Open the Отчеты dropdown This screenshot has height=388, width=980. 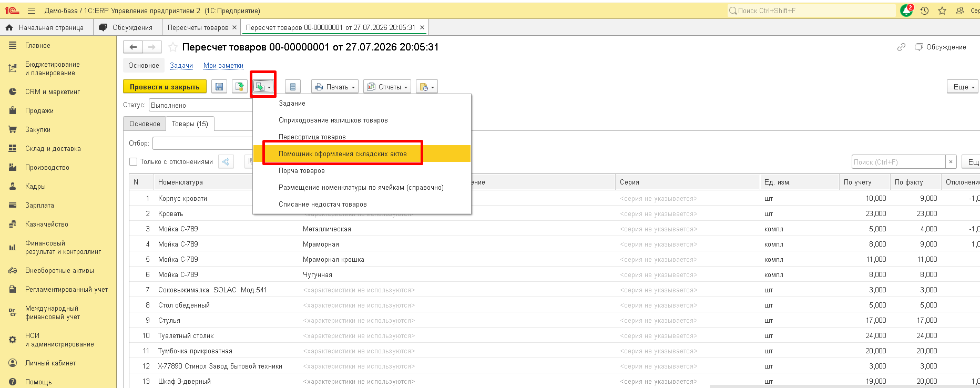tap(387, 87)
